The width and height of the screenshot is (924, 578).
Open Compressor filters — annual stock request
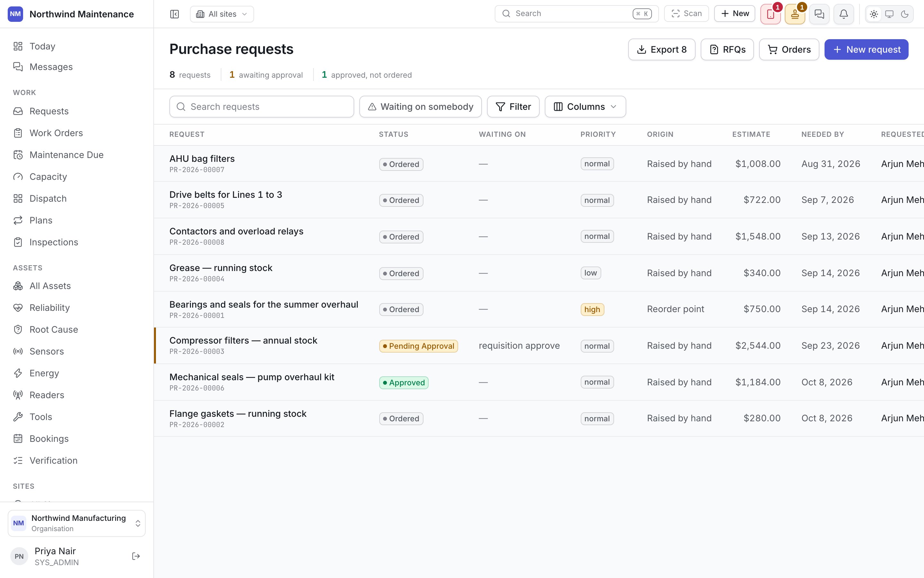pyautogui.click(x=243, y=341)
